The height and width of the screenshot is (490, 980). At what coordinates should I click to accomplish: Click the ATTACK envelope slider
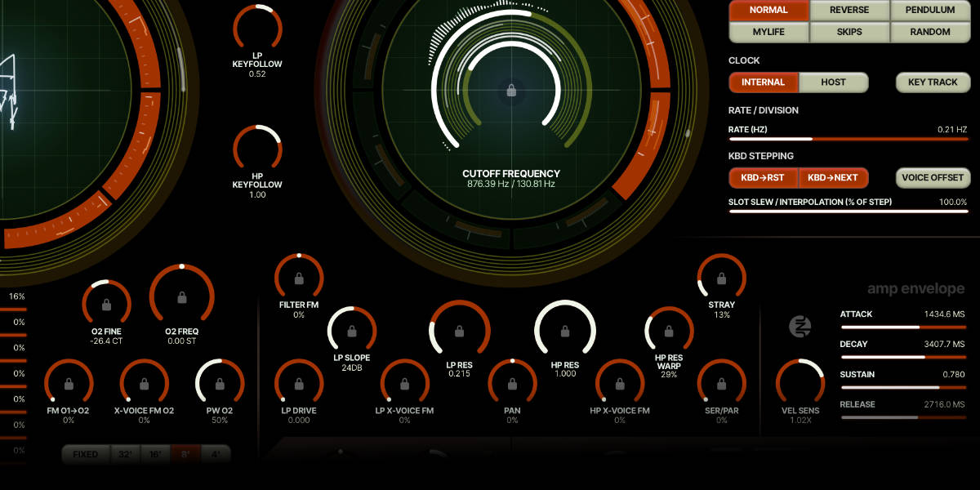pos(902,327)
